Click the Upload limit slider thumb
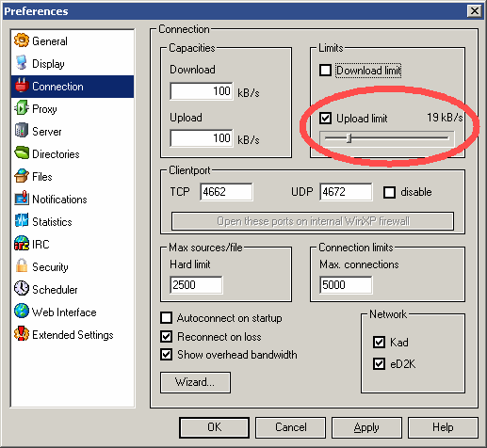The image size is (487, 448). pos(349,138)
